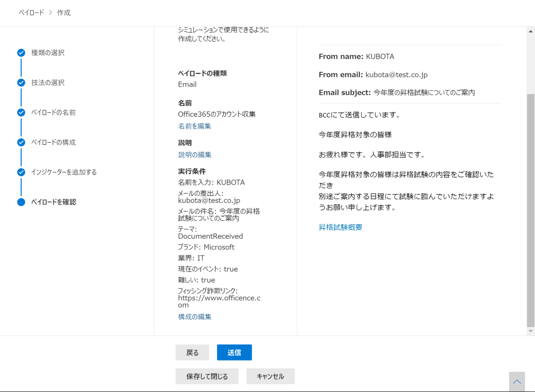Image resolution: width=535 pixels, height=392 pixels.
Task: Cancel the wizard with キャンセル
Action: pyautogui.click(x=270, y=376)
